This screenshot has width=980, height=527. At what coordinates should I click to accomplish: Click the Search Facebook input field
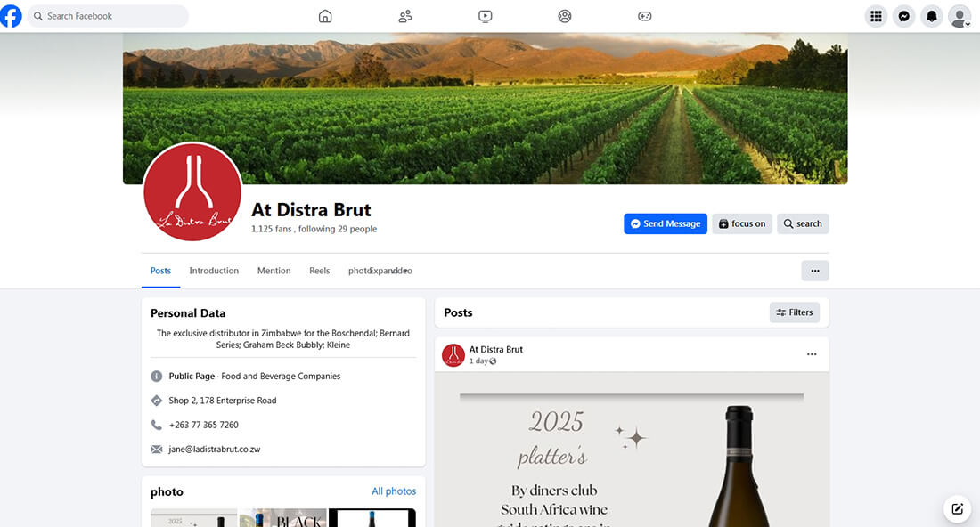click(x=107, y=15)
